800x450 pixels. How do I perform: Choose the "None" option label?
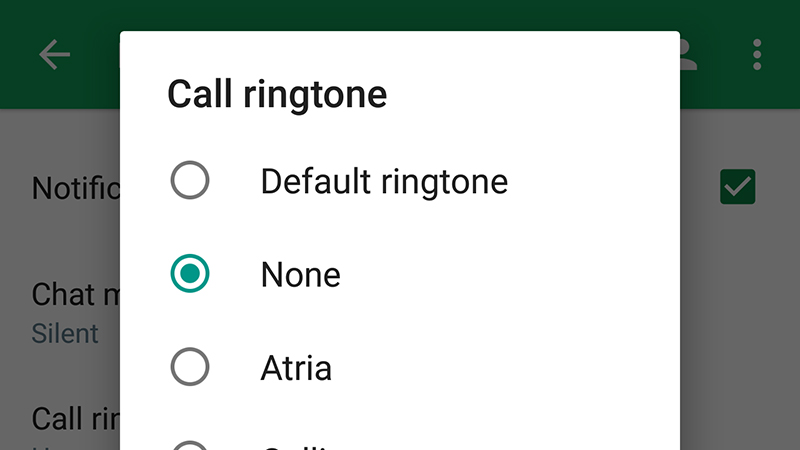coord(301,275)
